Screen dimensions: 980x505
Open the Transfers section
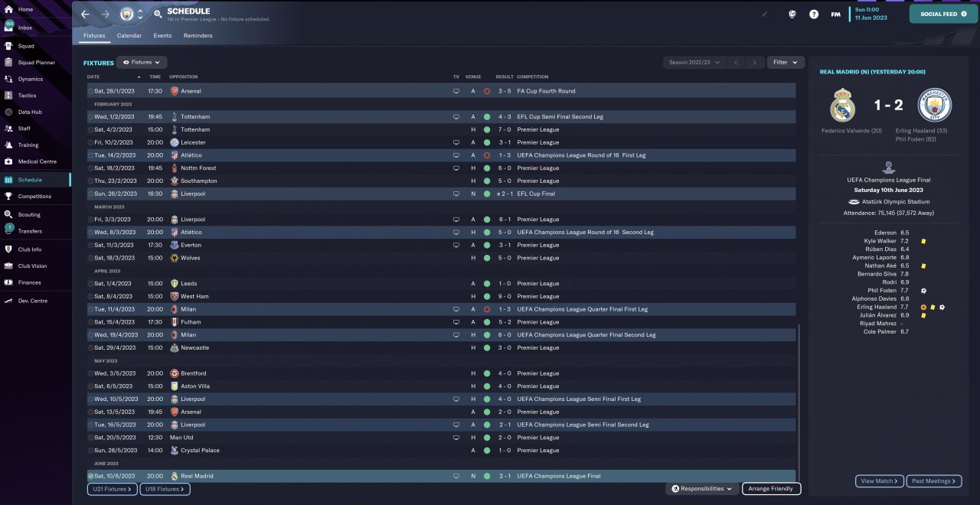(30, 231)
